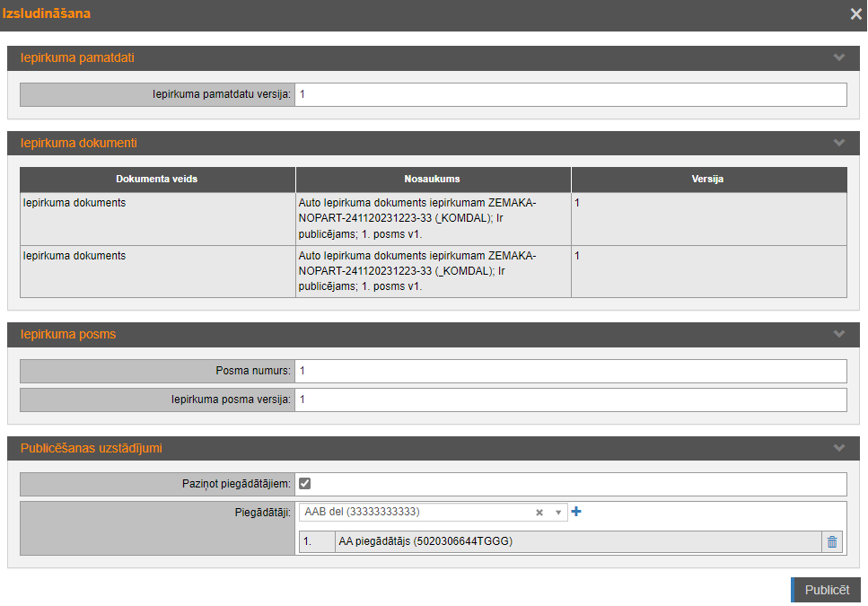Click the Versija column header

pyautogui.click(x=709, y=179)
